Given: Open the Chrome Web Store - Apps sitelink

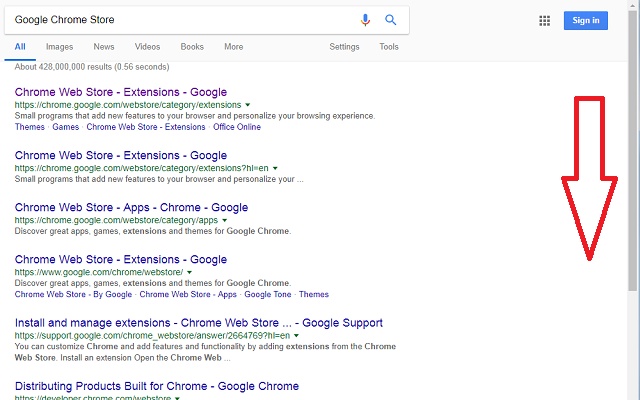Looking at the screenshot, I should point(188,294).
